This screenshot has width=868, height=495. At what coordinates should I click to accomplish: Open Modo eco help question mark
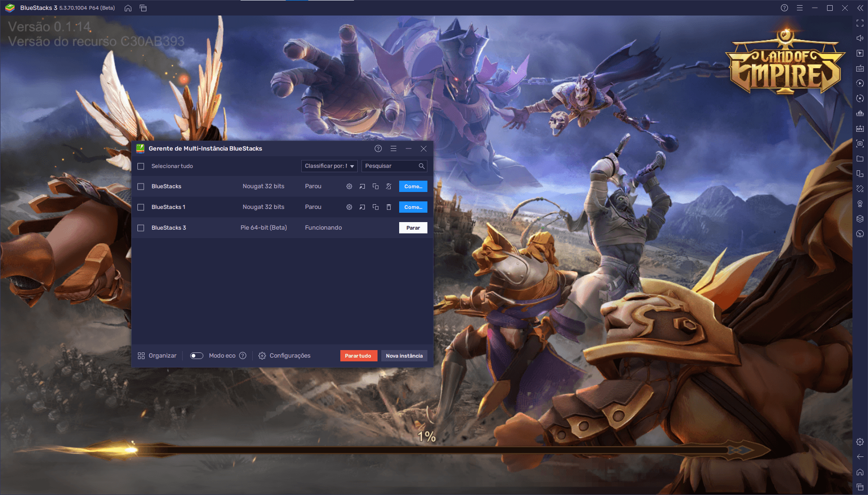243,356
